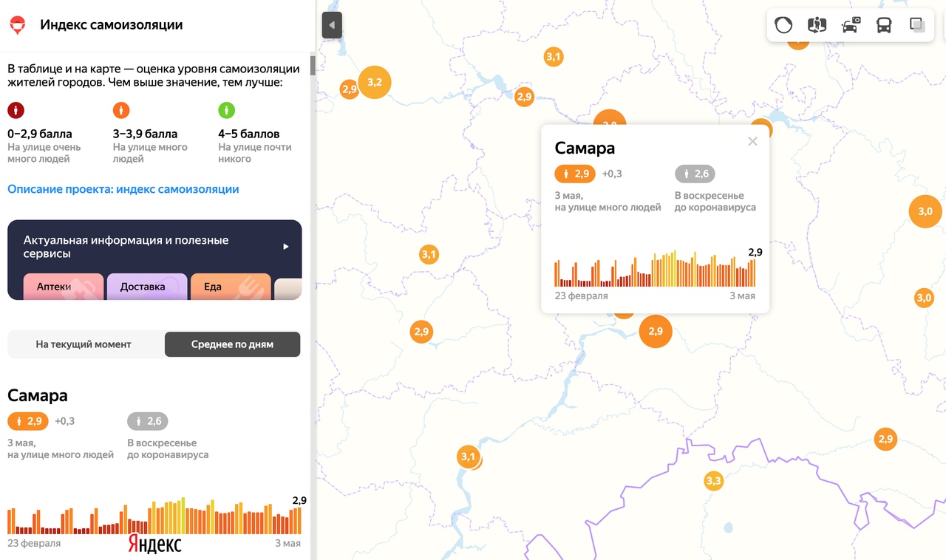
Task: Click the bar chart inside Самара popup
Action: click(655, 269)
